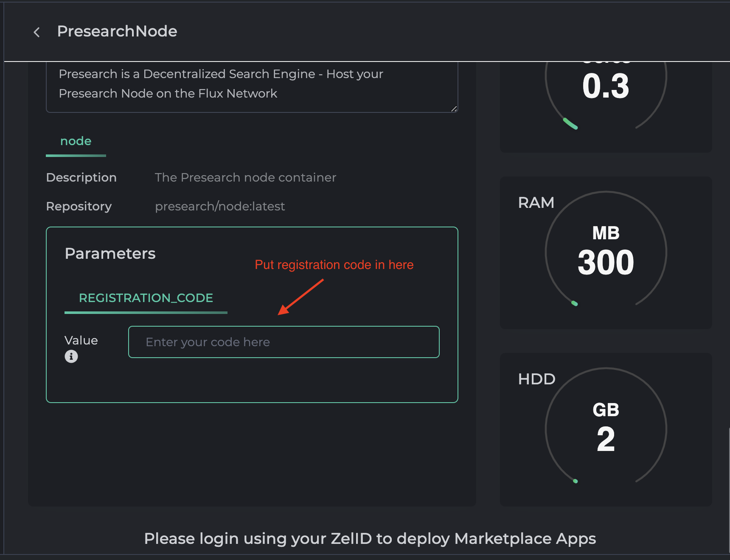This screenshot has width=730, height=560.
Task: Go back using the chevron arrow
Action: tap(37, 32)
